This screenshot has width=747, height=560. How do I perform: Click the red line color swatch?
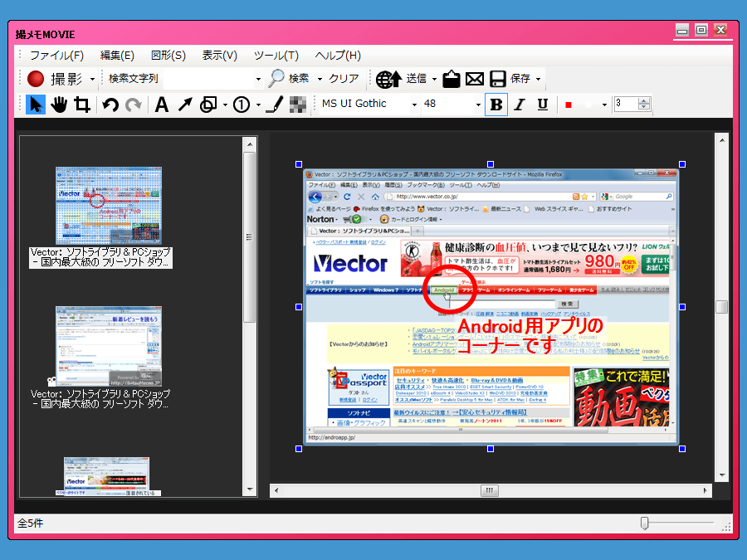(569, 105)
